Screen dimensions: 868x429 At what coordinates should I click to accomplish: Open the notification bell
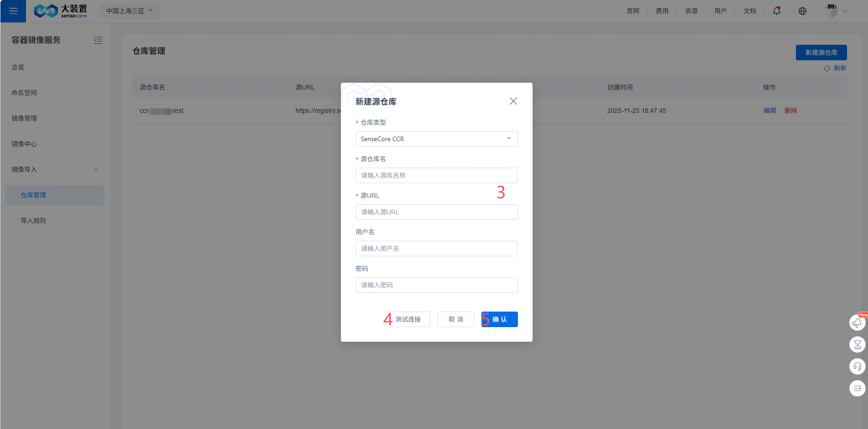[777, 11]
